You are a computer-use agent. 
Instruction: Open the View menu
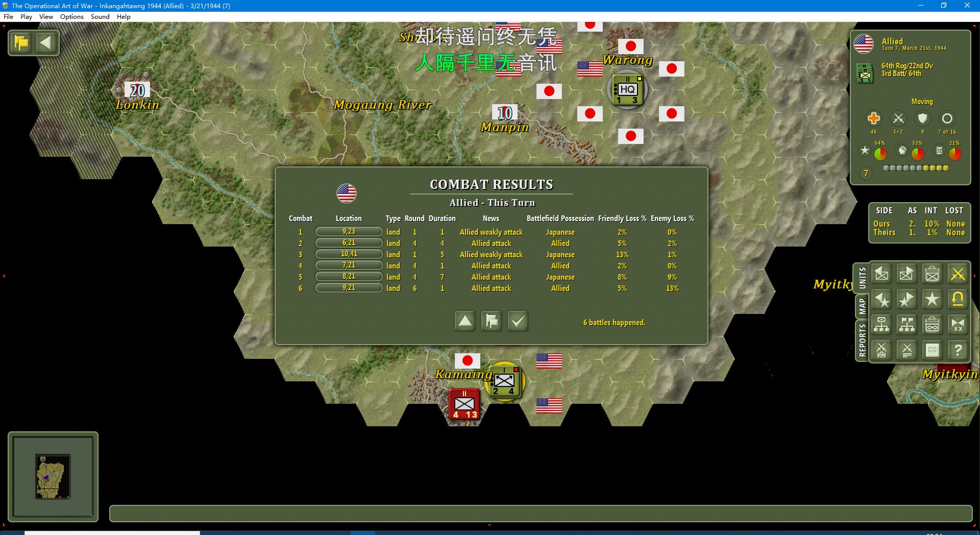click(46, 16)
